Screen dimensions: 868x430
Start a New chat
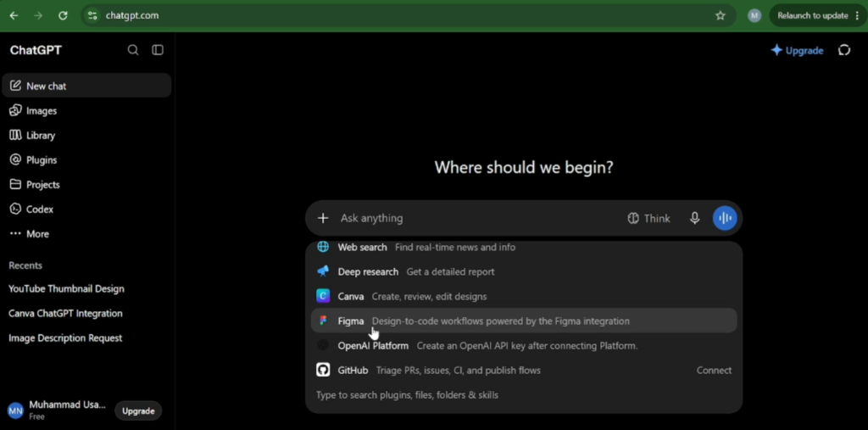point(86,86)
